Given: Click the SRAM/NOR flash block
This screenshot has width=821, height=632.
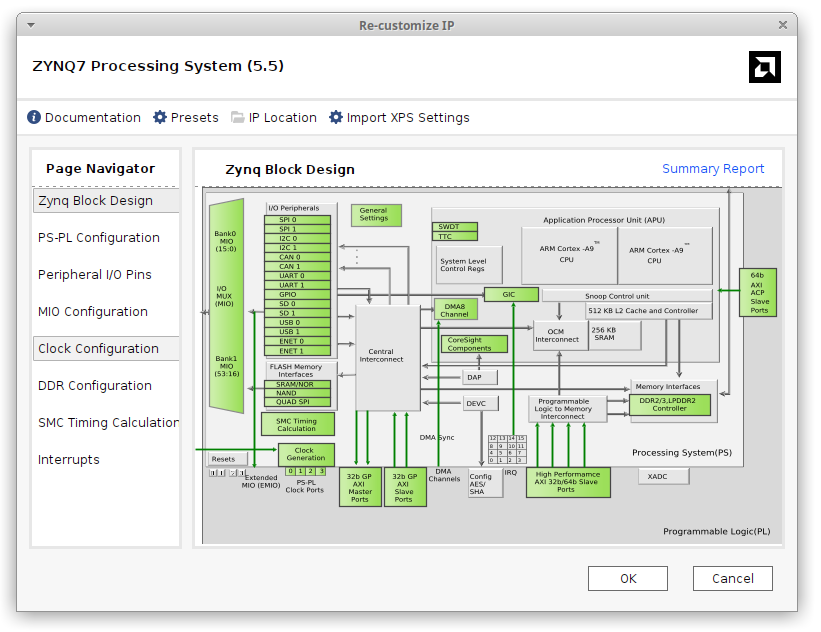Looking at the screenshot, I should [297, 384].
